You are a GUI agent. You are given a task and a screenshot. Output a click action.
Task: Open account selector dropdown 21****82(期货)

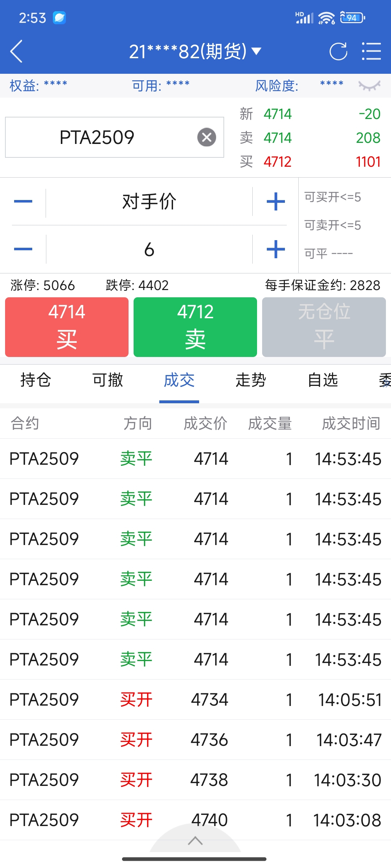[195, 51]
